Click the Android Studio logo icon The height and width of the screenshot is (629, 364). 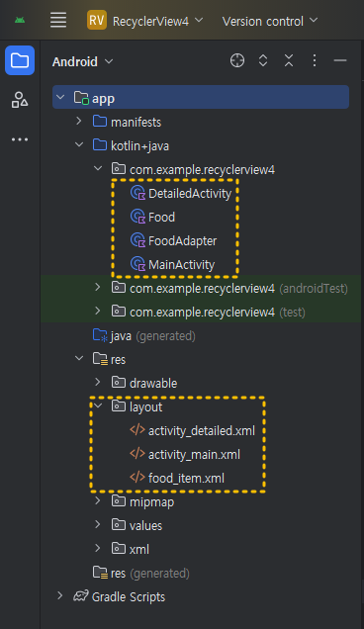coord(20,20)
